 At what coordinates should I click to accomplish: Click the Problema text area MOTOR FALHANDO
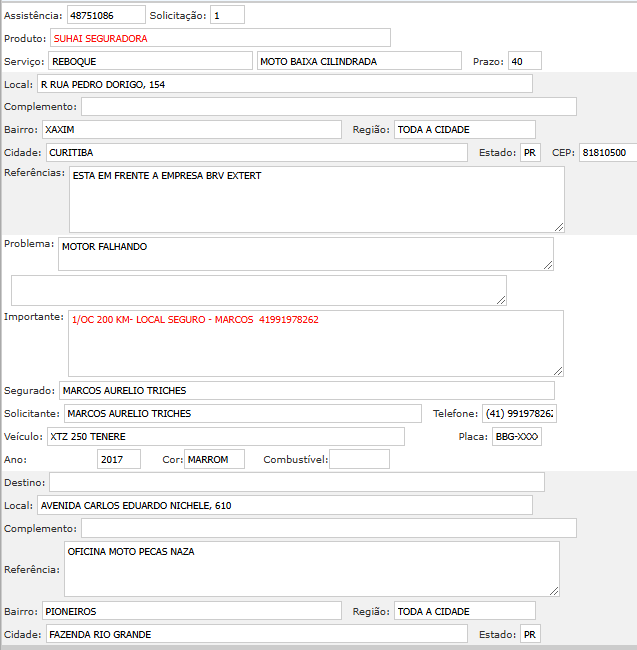305,254
